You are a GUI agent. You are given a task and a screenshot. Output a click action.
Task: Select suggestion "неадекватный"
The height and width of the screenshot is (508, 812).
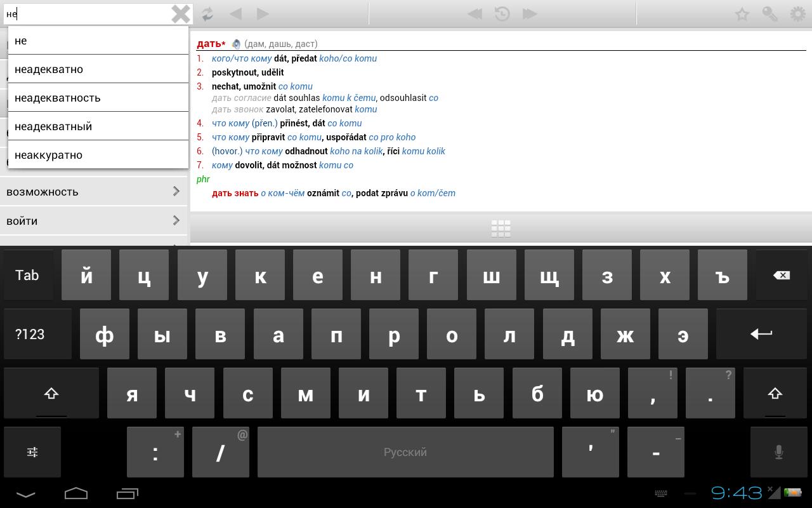98,126
